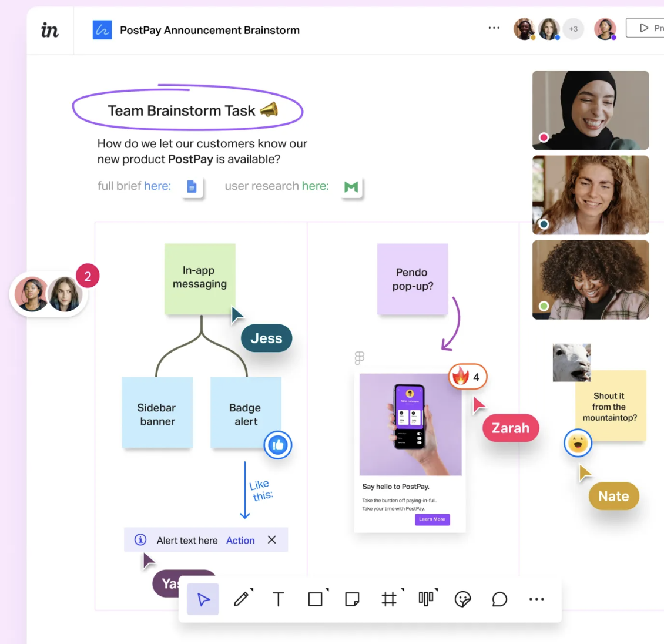664x644 pixels.
Task: Open the full brief document icon
Action: 192,186
